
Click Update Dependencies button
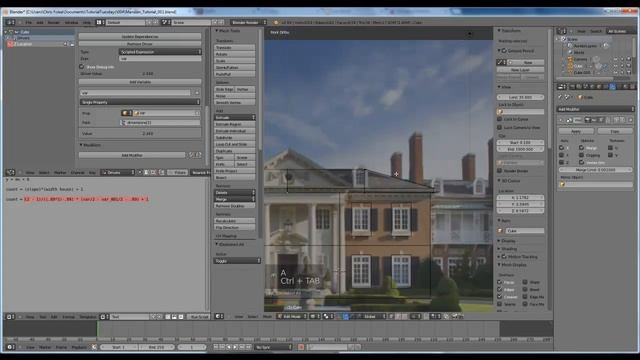tap(140, 36)
